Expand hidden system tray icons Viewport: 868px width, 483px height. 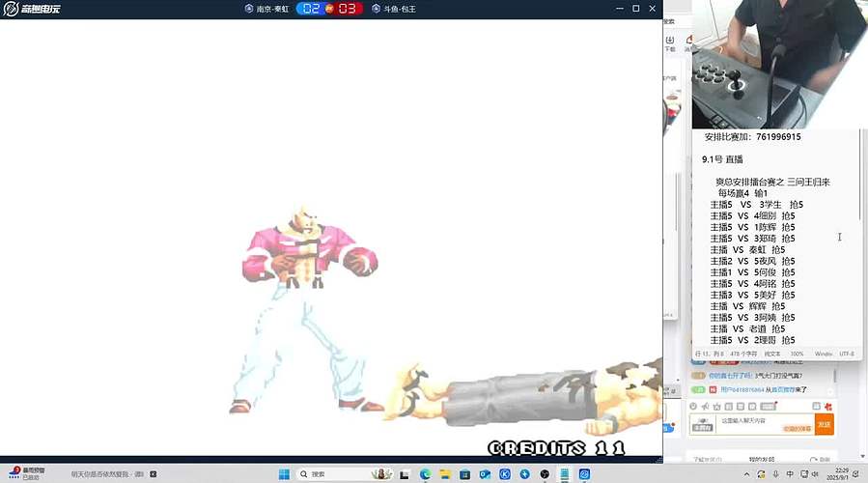click(746, 474)
